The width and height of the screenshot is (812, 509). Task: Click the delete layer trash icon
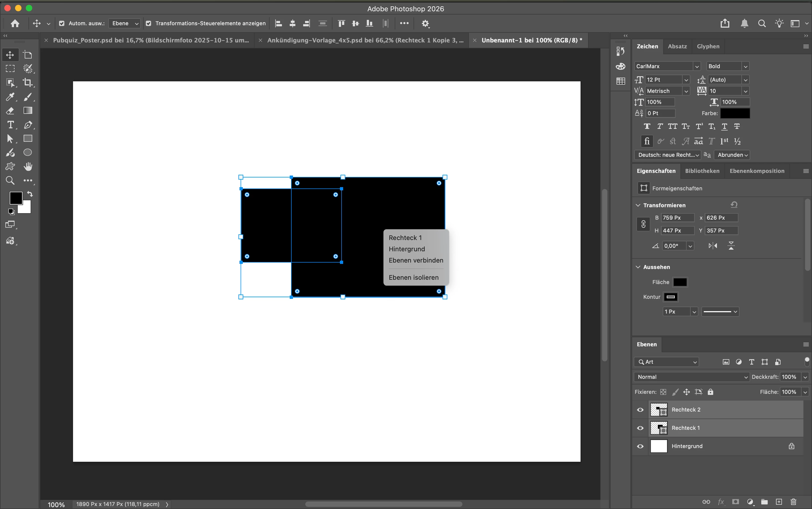coord(793,501)
